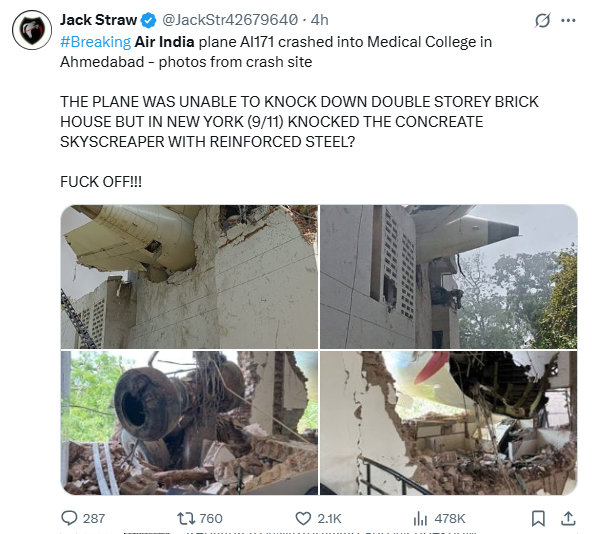Open the 4h timestamp link

320,20
